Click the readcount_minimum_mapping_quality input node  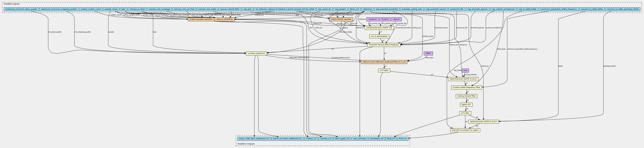click(59, 9)
